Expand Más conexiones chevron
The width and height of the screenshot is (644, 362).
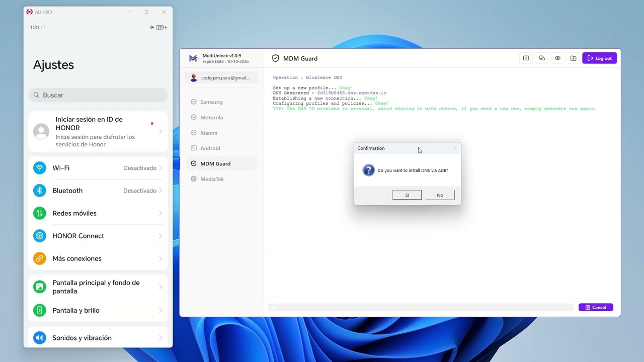(160, 258)
